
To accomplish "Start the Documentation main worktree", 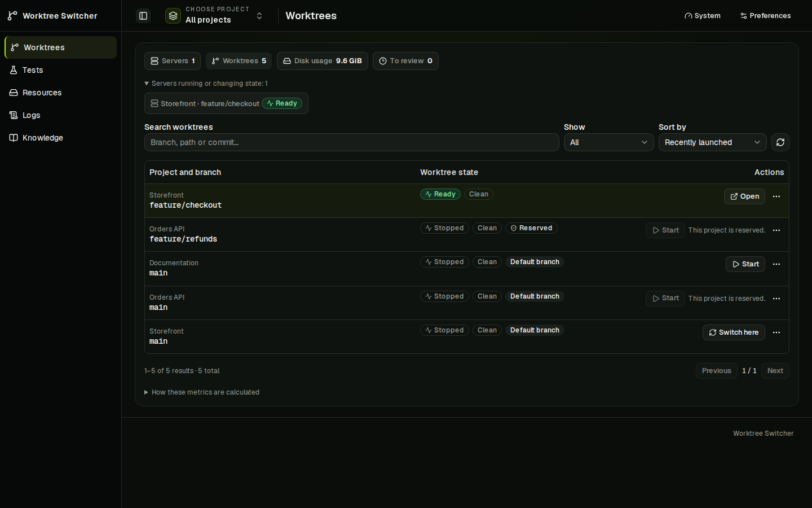I will 745,264.
